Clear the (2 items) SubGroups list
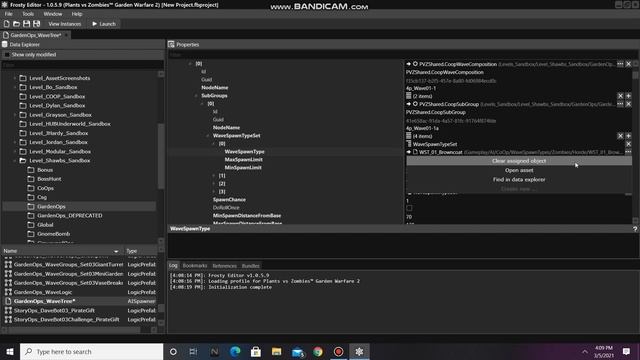The width and height of the screenshot is (640, 360). (620, 96)
